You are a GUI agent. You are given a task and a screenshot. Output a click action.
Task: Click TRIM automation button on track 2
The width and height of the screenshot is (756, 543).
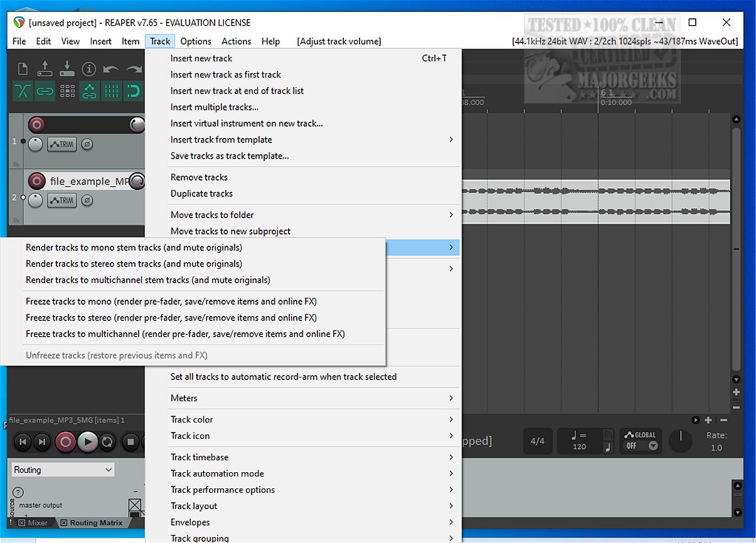coord(62,201)
